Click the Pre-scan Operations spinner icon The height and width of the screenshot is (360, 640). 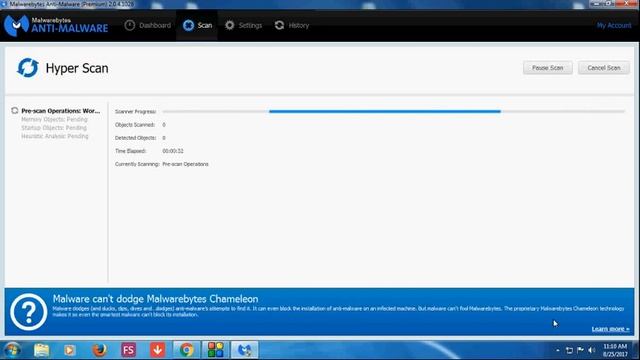point(15,111)
